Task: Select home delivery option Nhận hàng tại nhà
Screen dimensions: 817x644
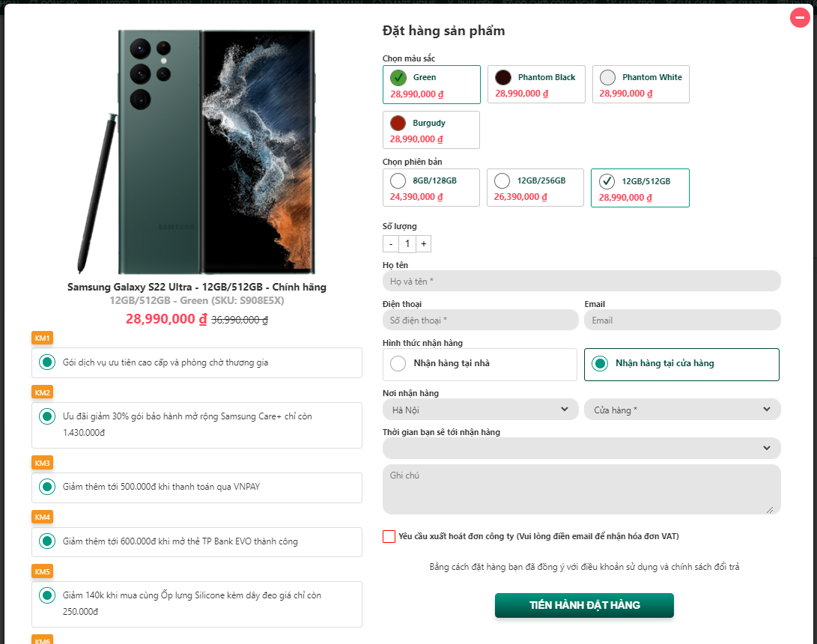Action: 398,364
